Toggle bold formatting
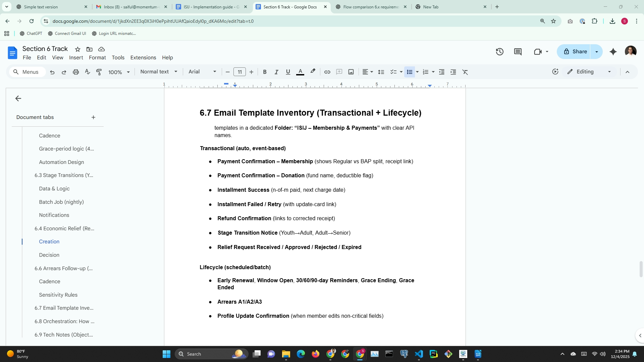This screenshot has height=362, width=644. tap(265, 72)
